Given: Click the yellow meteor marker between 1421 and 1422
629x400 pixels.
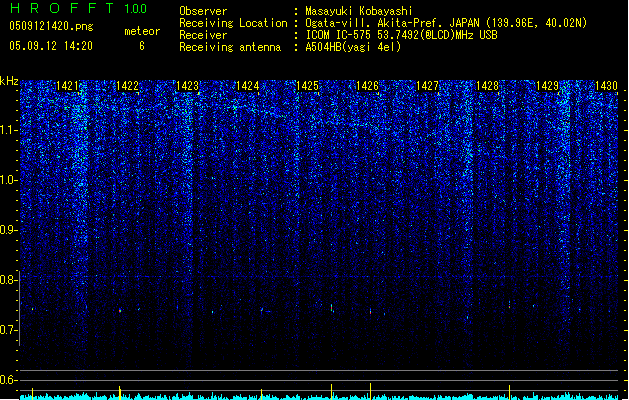Looking at the screenshot, I should coord(120,393).
